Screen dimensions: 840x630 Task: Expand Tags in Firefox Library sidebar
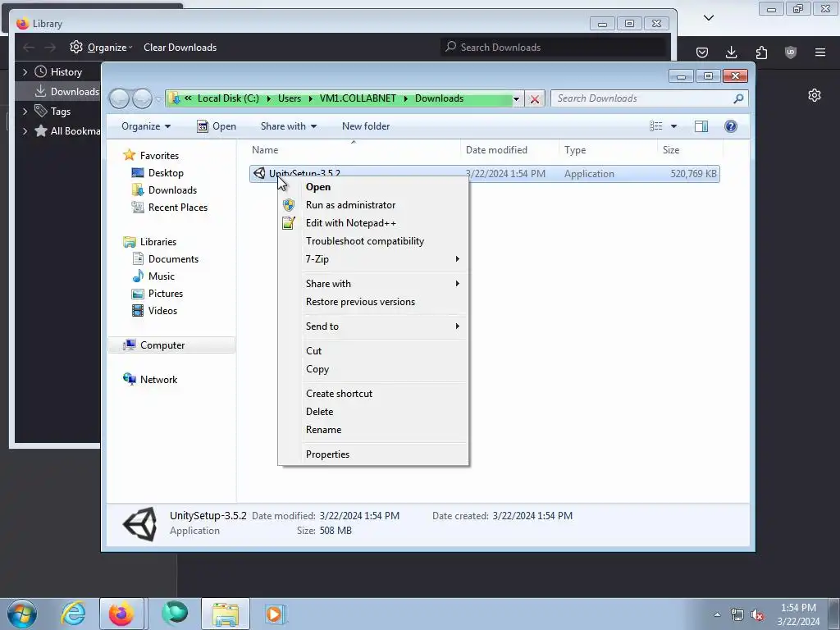25,112
